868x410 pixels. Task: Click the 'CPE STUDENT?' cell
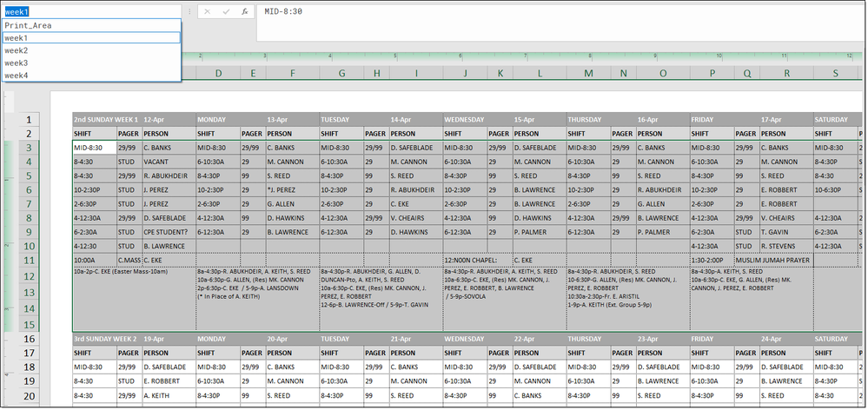pyautogui.click(x=169, y=232)
